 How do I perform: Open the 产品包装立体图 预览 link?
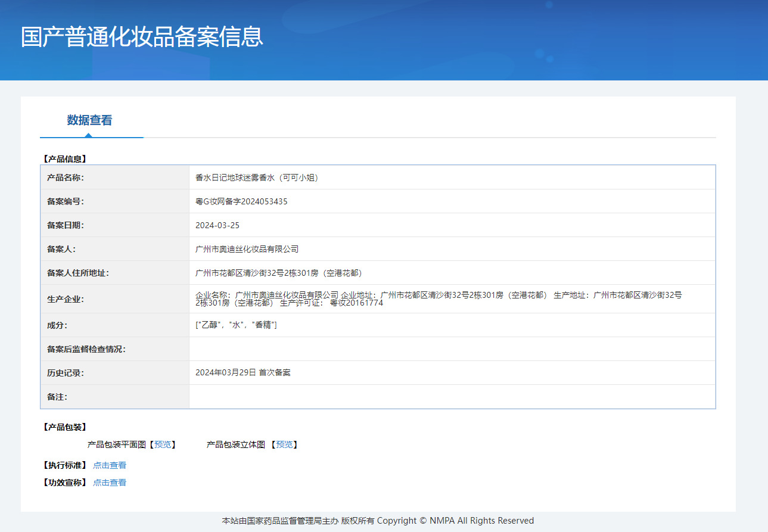pos(284,444)
